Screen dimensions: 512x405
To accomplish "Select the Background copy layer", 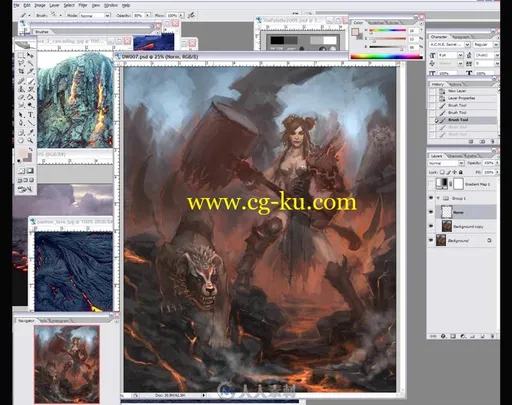I will [466, 226].
